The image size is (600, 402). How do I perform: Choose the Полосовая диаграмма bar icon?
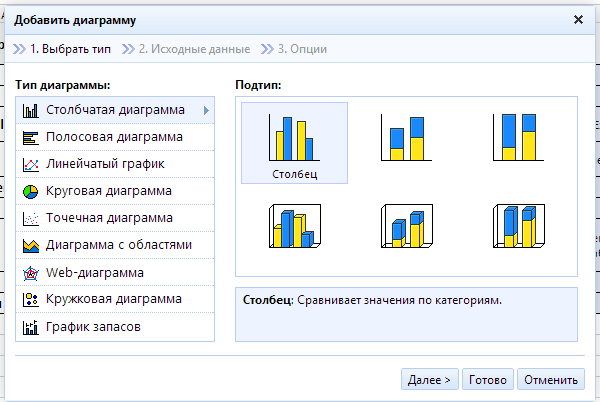(x=30, y=137)
